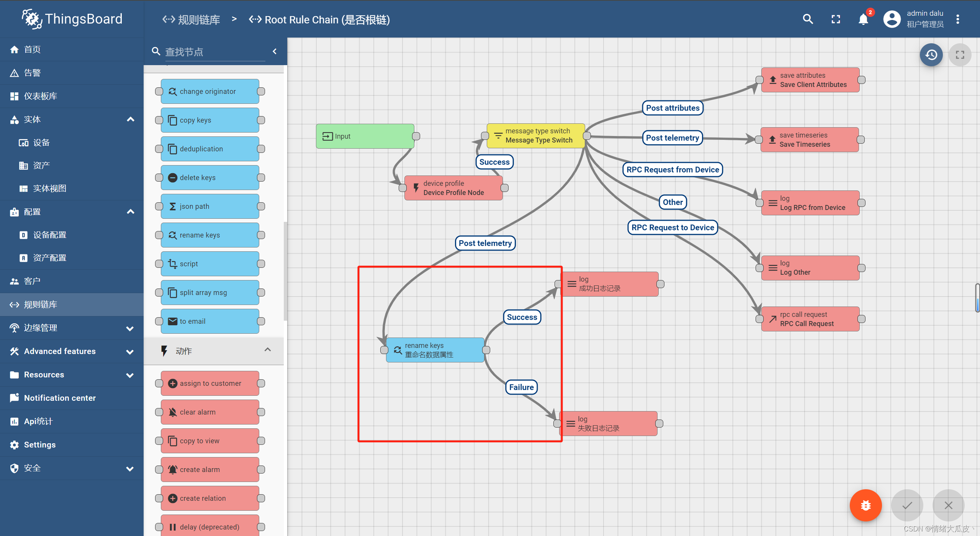Open 告警 in the sidebar
Viewport: 980px width, 536px height.
72,73
